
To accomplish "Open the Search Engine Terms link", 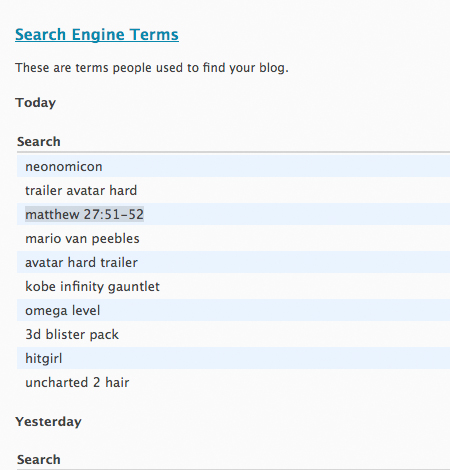I will (x=97, y=35).
